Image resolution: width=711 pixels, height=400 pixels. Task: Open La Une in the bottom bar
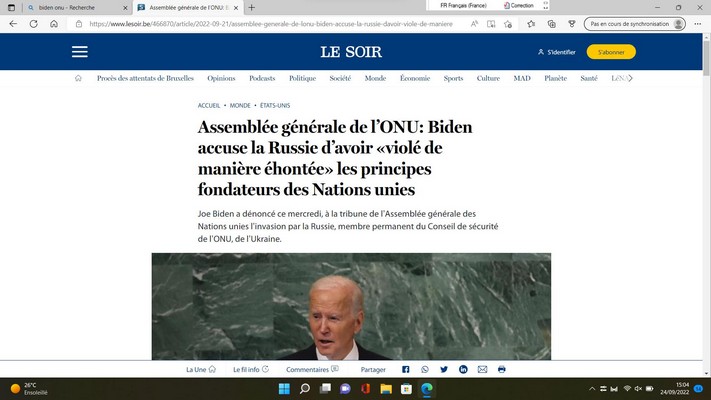[201, 370]
